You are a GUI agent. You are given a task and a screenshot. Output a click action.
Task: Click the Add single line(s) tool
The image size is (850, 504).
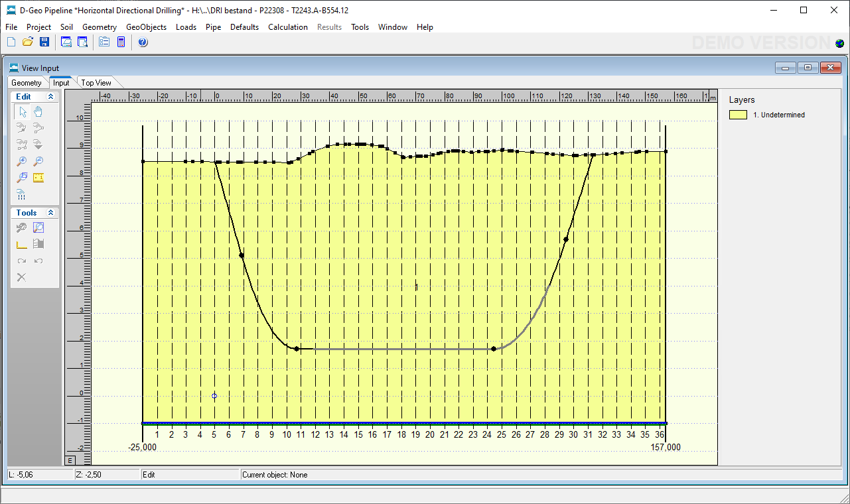tap(38, 128)
